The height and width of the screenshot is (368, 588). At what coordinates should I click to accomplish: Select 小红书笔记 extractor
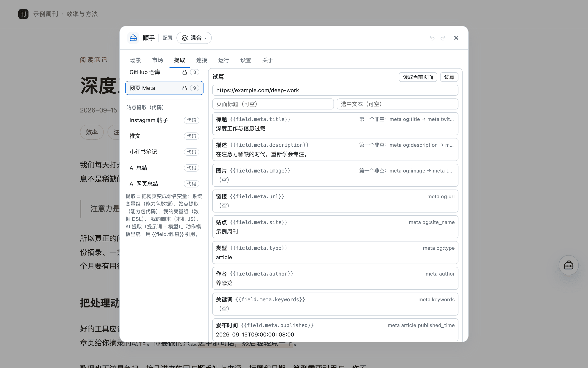(164, 152)
